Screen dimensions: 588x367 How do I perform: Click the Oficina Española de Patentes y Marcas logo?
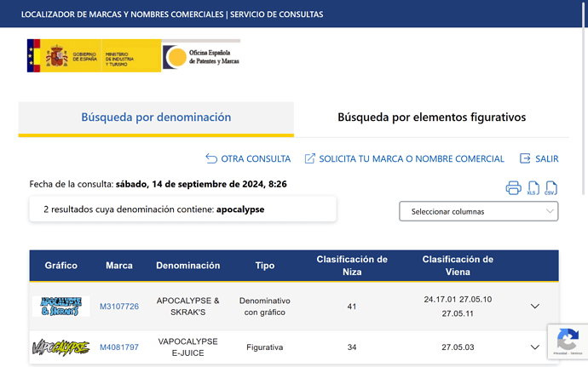(201, 56)
